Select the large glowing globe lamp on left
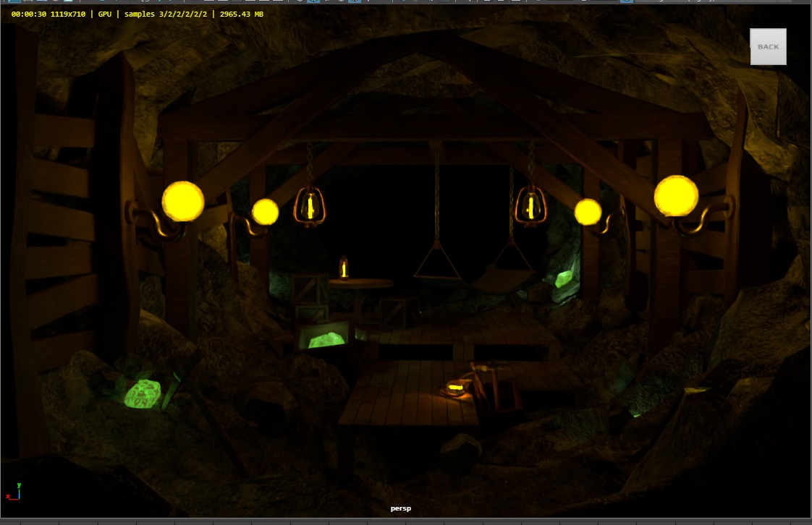 point(182,201)
